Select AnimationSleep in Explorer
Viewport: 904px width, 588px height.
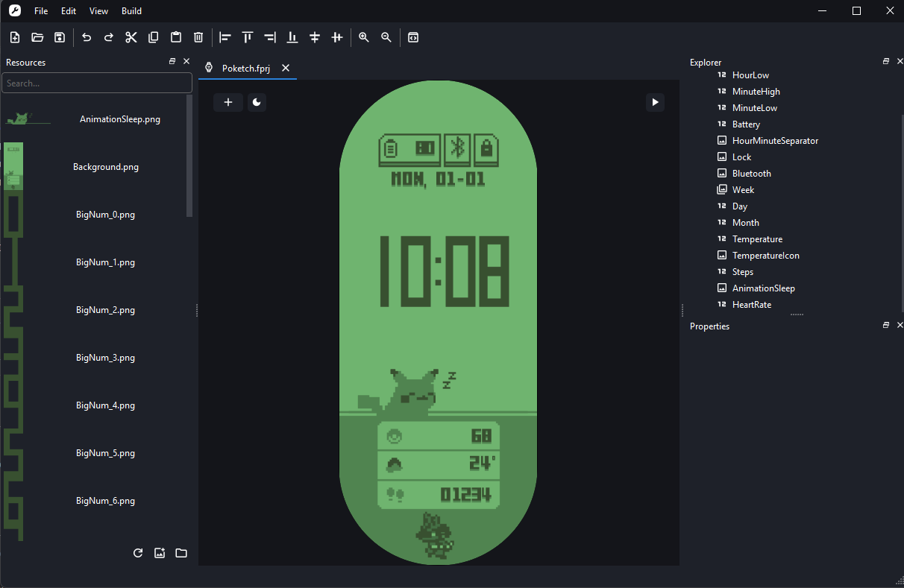(764, 288)
